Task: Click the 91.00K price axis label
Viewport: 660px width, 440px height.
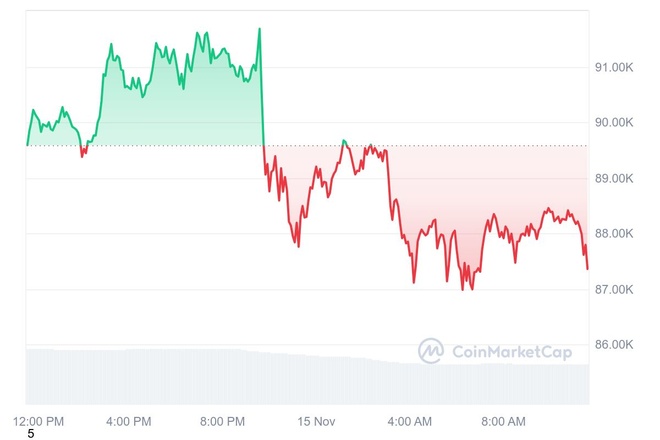Action: click(616, 67)
